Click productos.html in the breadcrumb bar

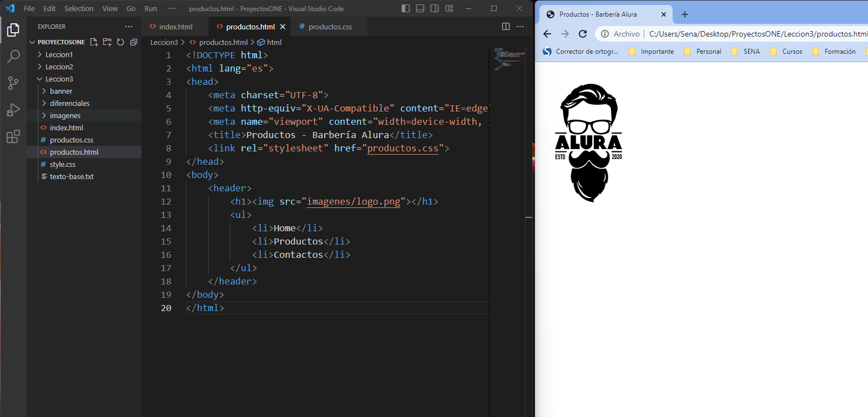click(x=223, y=42)
